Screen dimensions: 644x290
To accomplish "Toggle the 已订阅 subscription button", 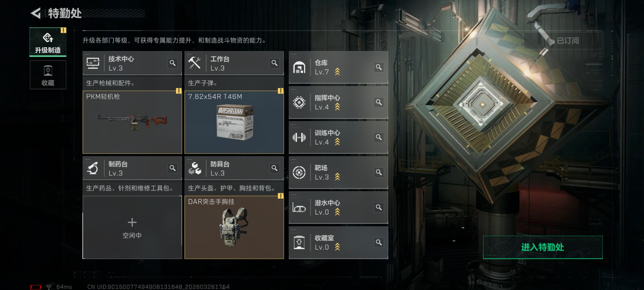I will [563, 41].
